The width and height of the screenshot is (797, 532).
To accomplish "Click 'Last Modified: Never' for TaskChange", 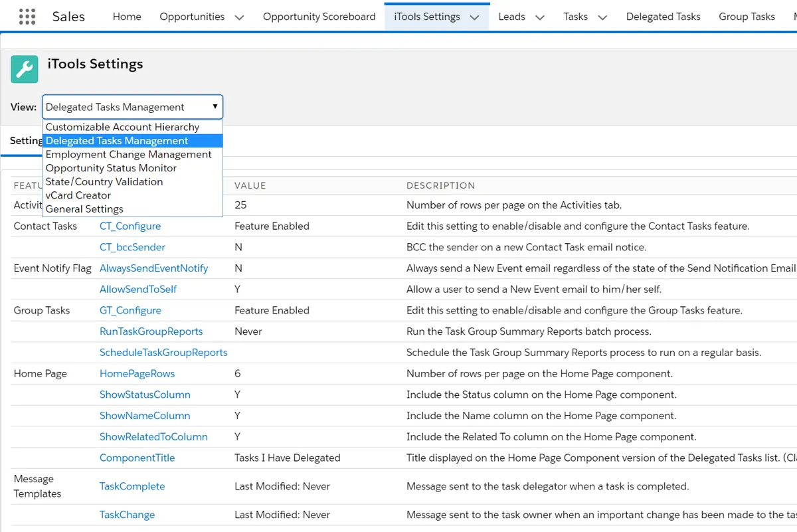I will pyautogui.click(x=282, y=515).
